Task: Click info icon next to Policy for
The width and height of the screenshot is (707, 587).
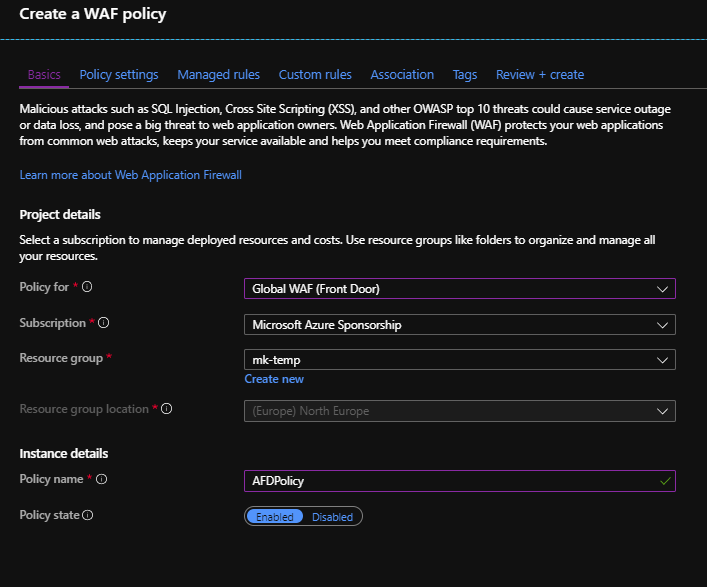Action: [87, 287]
